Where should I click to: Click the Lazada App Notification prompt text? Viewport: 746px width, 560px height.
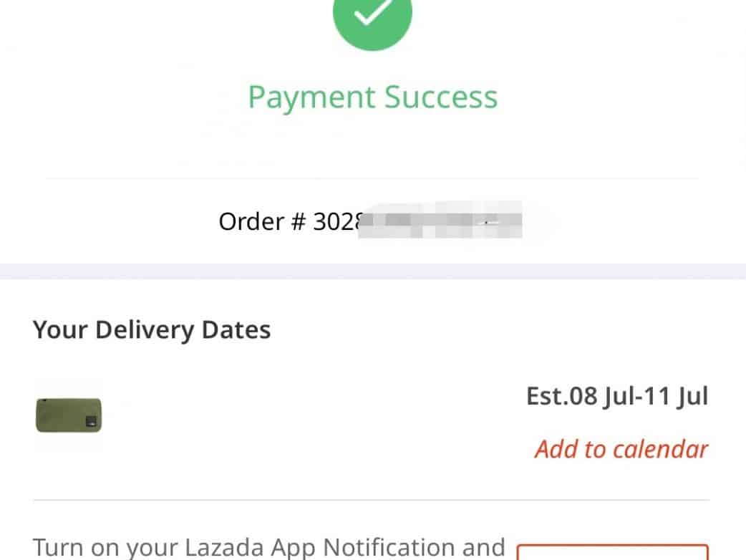click(x=269, y=548)
